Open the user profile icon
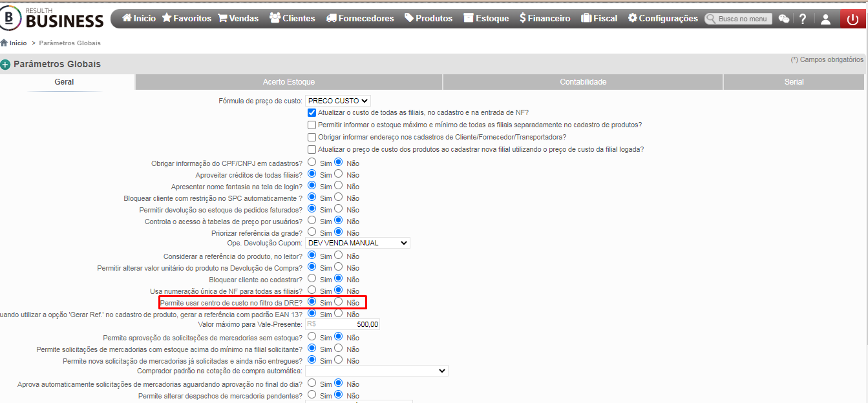This screenshot has height=403, width=868. tap(825, 19)
